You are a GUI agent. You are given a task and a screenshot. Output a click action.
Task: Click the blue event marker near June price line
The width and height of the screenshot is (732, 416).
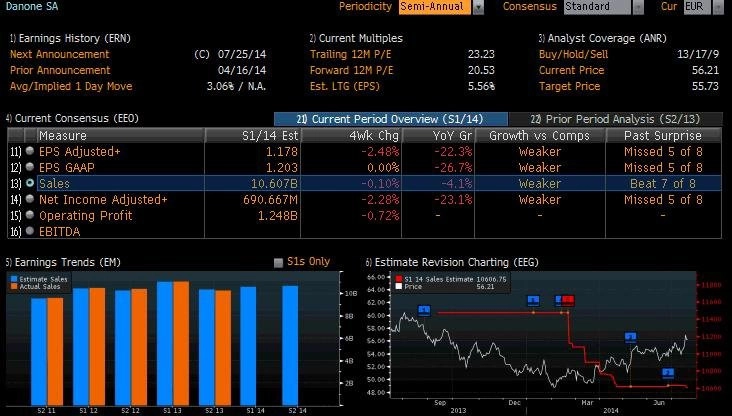[x=631, y=337]
